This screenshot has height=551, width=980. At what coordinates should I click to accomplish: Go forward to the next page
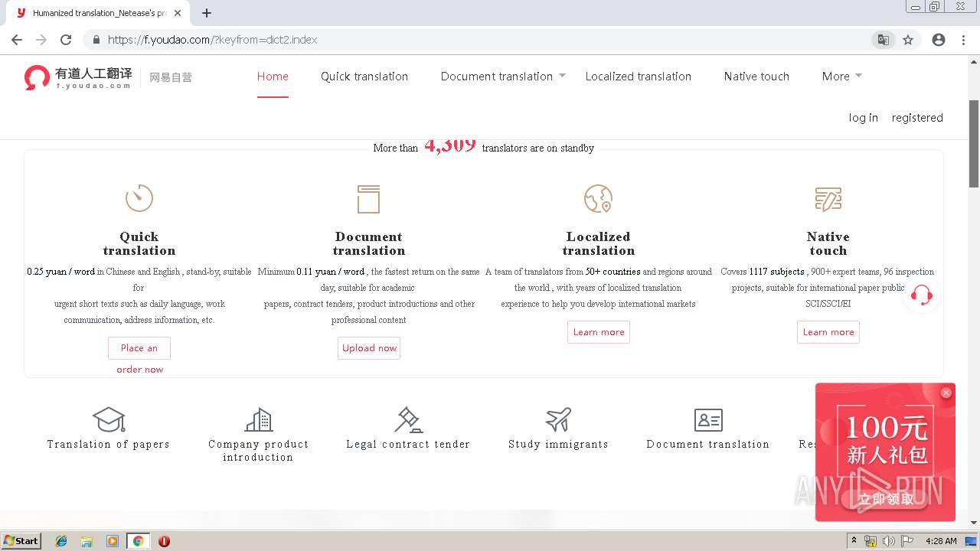41,40
